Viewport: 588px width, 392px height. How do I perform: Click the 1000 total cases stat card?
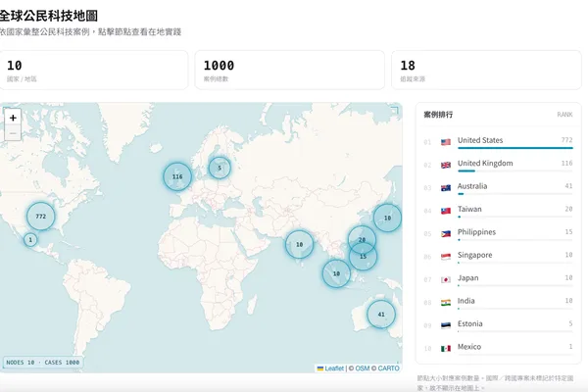pos(289,71)
